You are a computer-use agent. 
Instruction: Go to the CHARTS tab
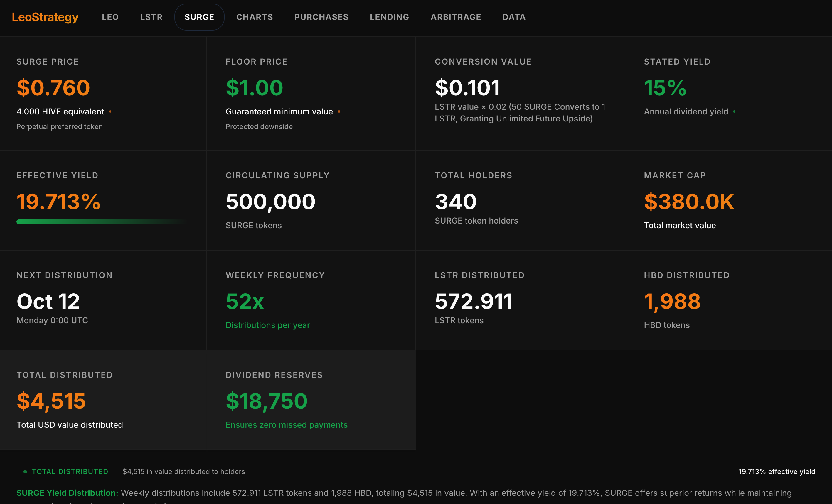254,17
